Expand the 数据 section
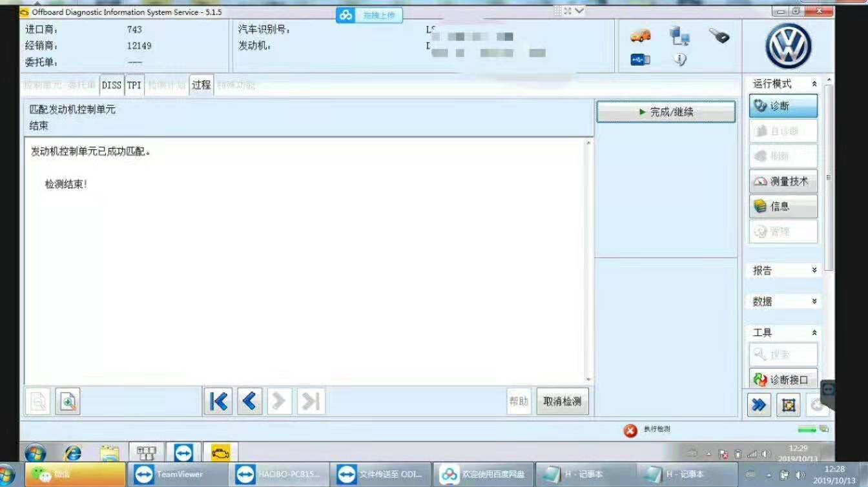The image size is (868, 487). pos(814,300)
